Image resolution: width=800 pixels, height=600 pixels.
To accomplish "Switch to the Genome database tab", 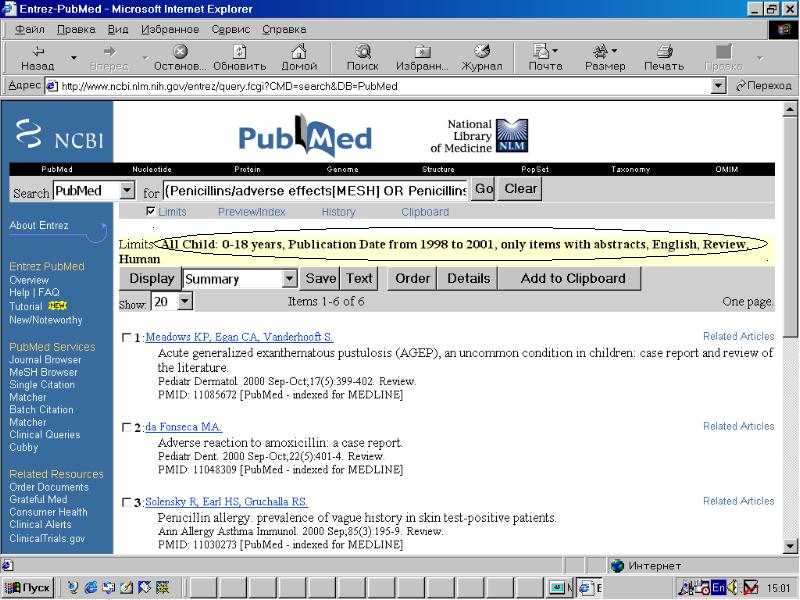I will 342,169.
